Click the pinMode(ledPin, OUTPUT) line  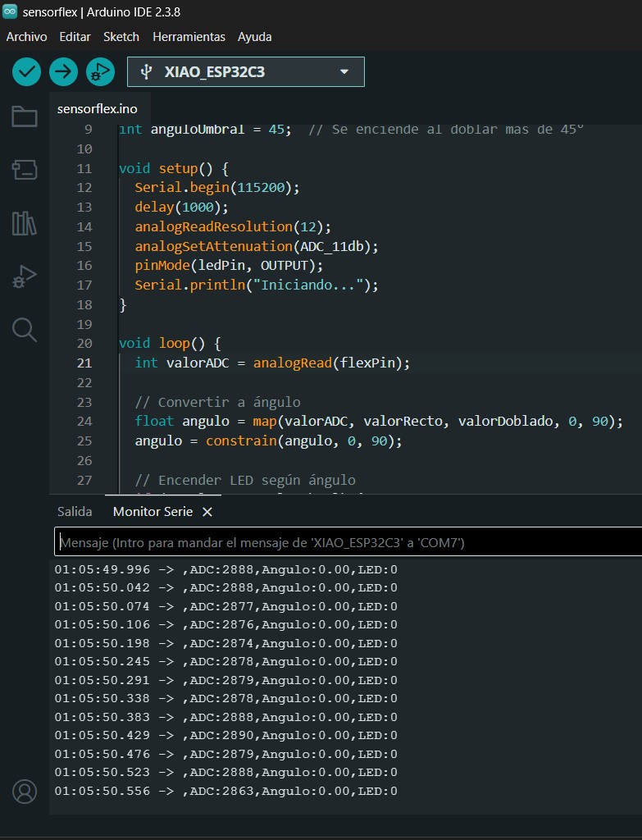point(229,266)
